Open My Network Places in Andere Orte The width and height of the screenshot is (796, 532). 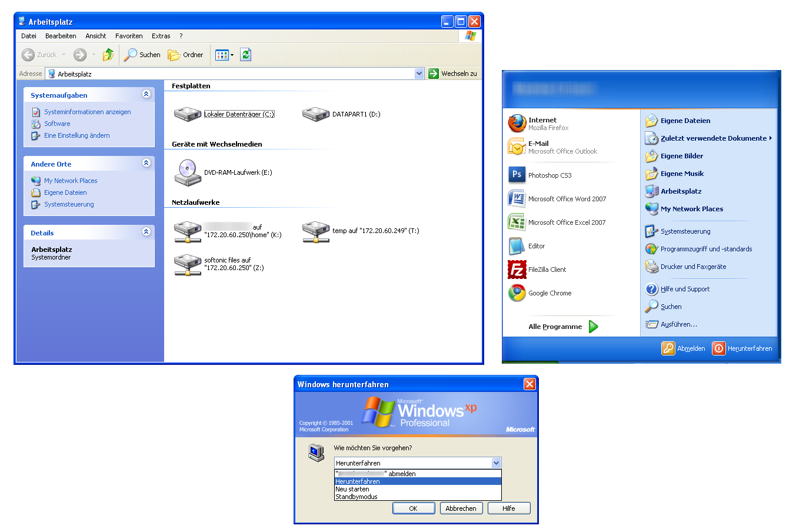pos(71,181)
